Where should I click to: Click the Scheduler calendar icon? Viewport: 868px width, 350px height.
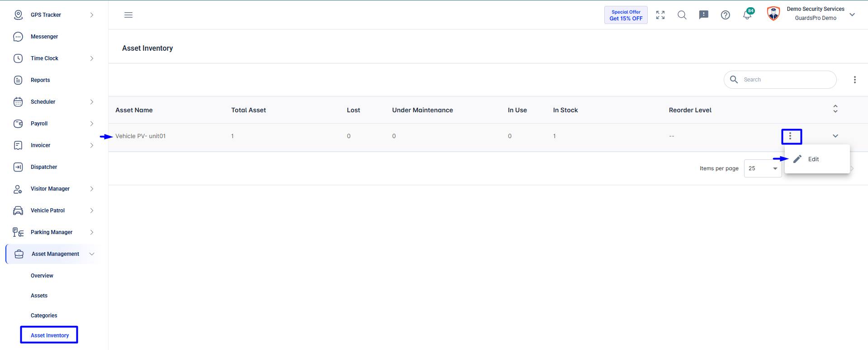pos(18,102)
